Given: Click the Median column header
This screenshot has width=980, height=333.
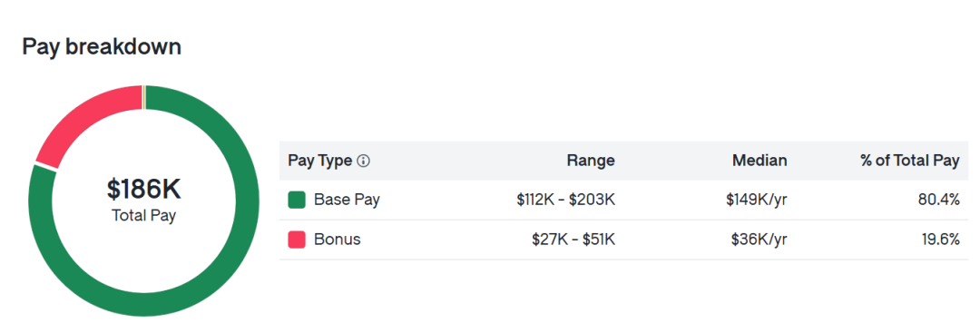Looking at the screenshot, I should (x=759, y=161).
